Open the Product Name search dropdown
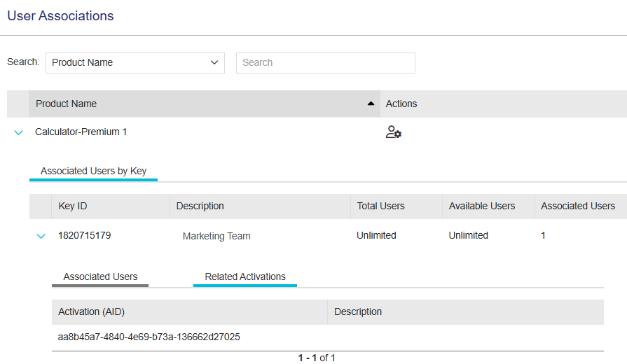Viewport: 627px width, 364px height. pyautogui.click(x=135, y=62)
